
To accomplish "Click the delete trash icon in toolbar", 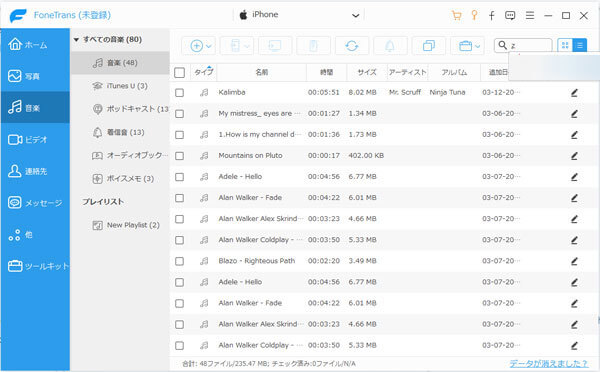I will pos(313,46).
